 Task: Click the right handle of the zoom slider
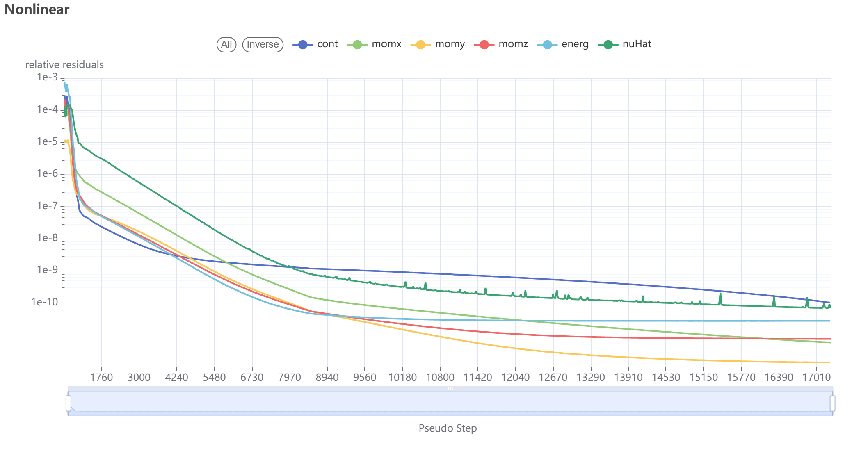tap(832, 403)
